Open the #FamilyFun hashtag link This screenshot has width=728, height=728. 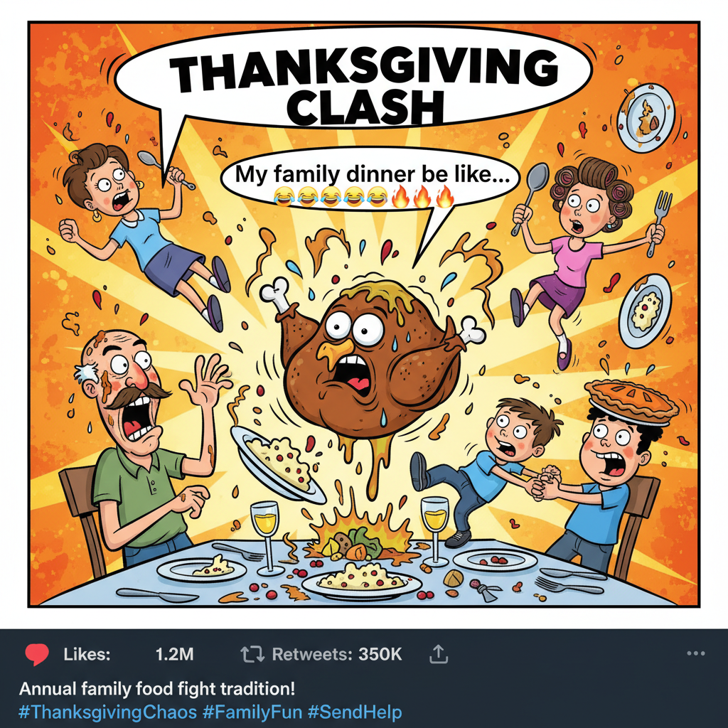coord(251,712)
